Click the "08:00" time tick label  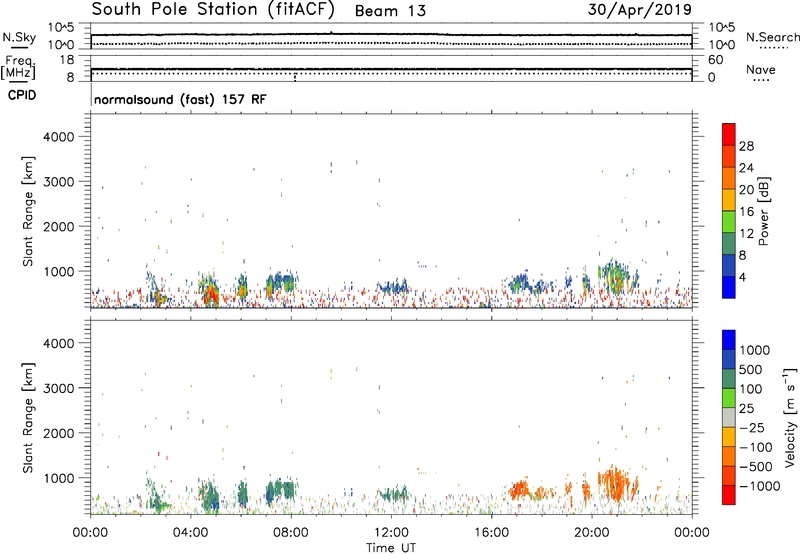pyautogui.click(x=291, y=533)
